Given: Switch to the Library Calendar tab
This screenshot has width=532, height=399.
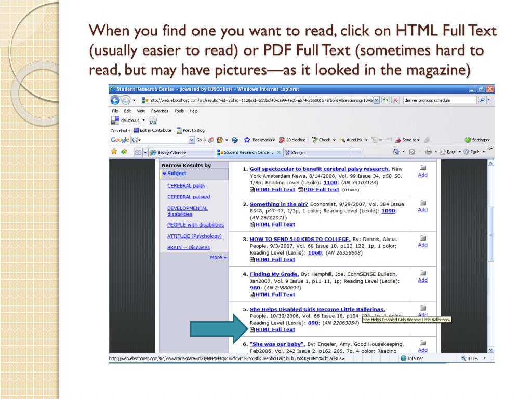Looking at the screenshot, I should click(x=181, y=153).
